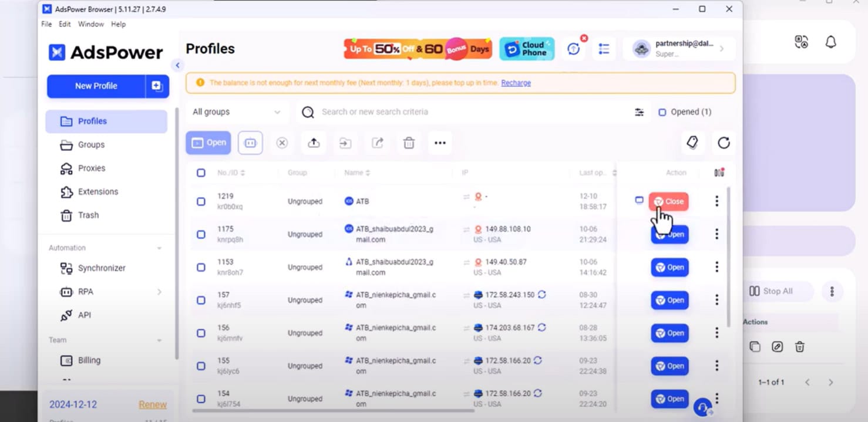Image resolution: width=868 pixels, height=422 pixels.
Task: Check the box for profile 155
Action: 201,366
